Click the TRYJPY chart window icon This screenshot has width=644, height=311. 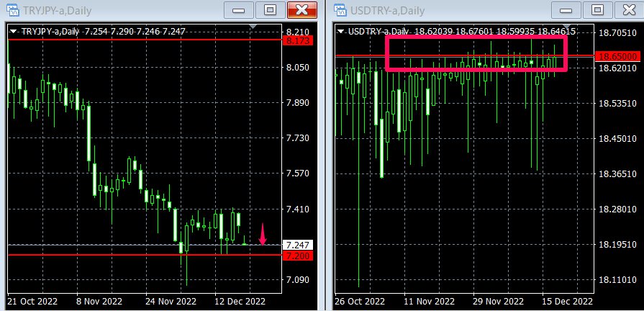[12, 10]
